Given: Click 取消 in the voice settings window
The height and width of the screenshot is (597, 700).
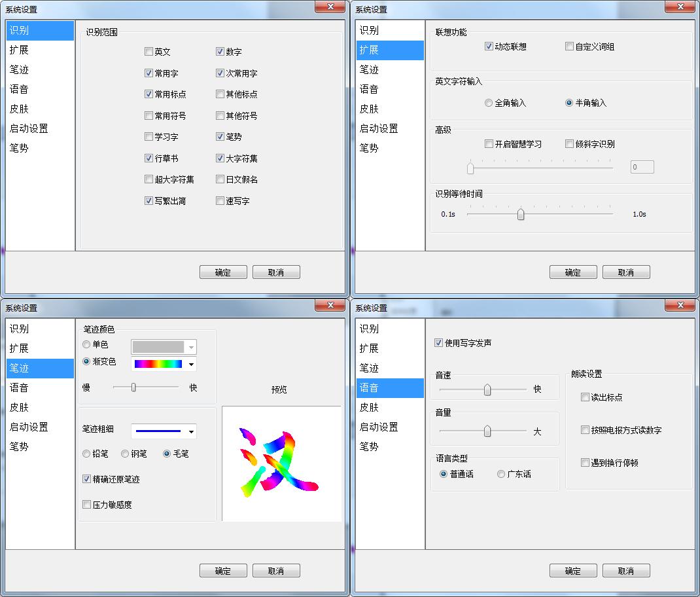Looking at the screenshot, I should coord(626,571).
